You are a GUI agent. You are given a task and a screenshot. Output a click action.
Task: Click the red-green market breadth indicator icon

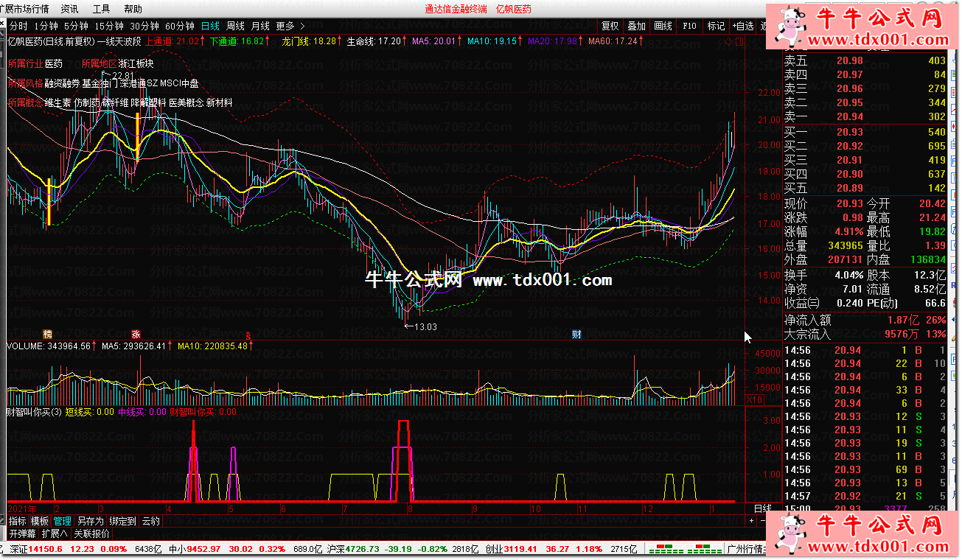click(683, 549)
